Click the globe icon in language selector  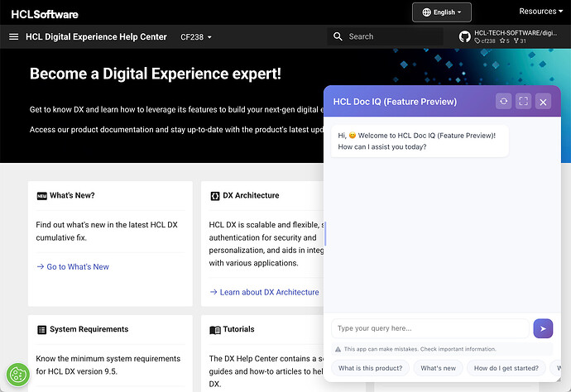pyautogui.click(x=426, y=12)
